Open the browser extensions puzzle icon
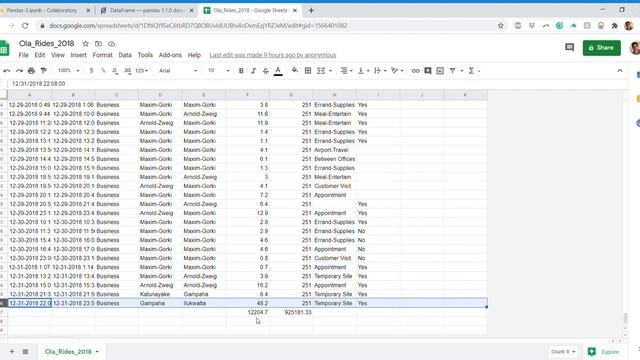The image size is (640, 360). 615,26
